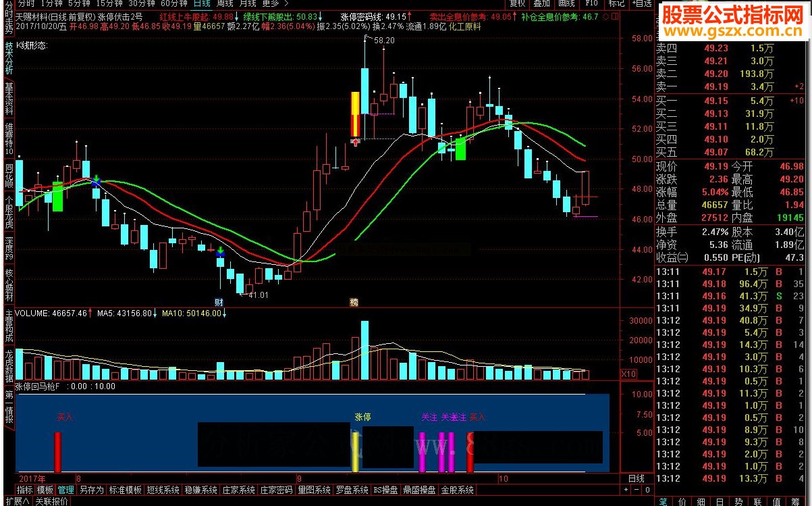Click the 涨停密码线 indicator label
Screen dimensions: 812x506
pos(364,16)
